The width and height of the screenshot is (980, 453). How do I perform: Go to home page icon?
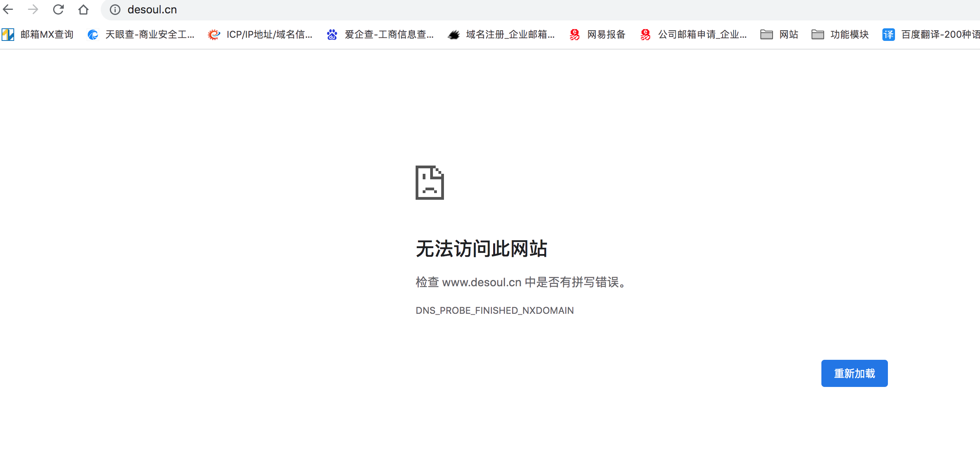(83, 9)
